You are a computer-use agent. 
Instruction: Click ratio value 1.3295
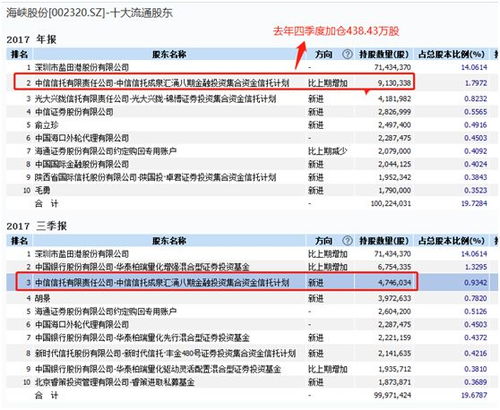476,267
